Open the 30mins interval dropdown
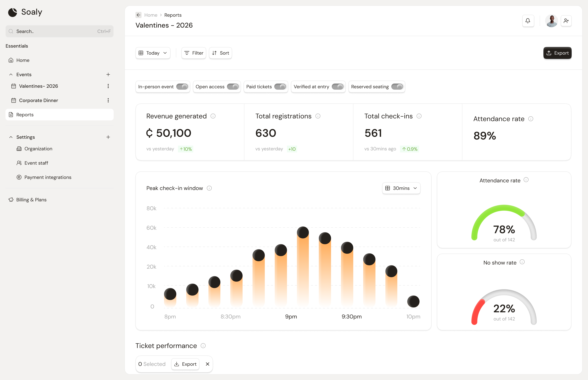The height and width of the screenshot is (380, 588). [x=401, y=188]
